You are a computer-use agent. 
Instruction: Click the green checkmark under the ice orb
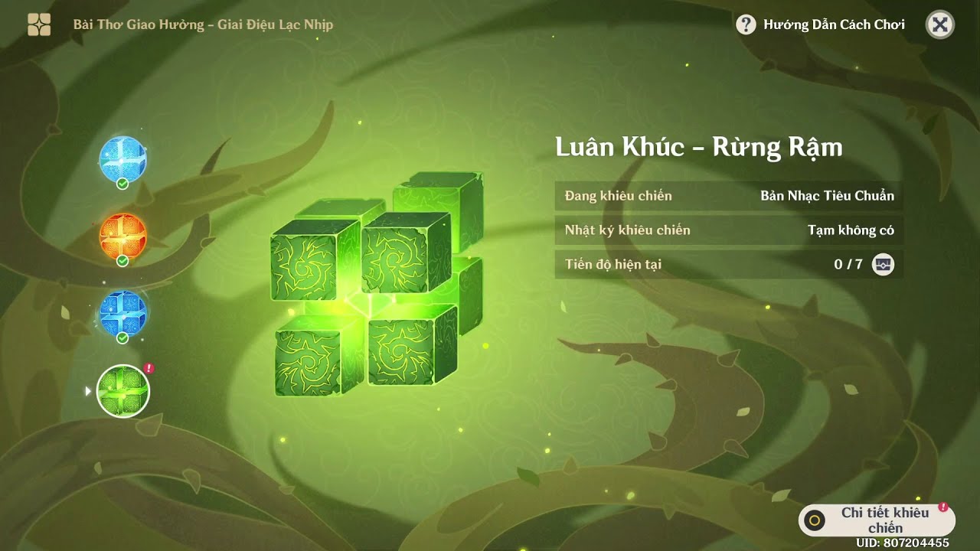pyautogui.click(x=122, y=184)
